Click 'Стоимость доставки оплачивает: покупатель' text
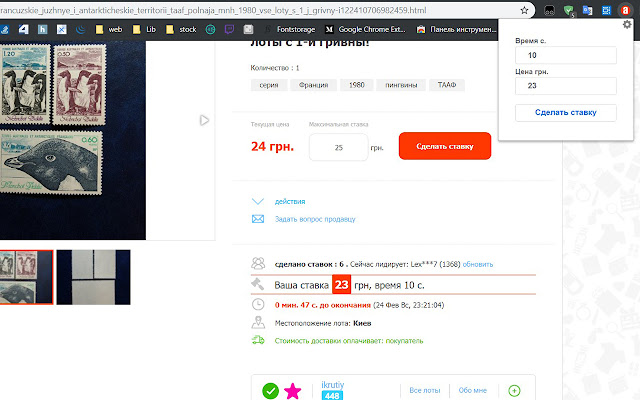Screen dimensions: 640x400 [x=349, y=341]
